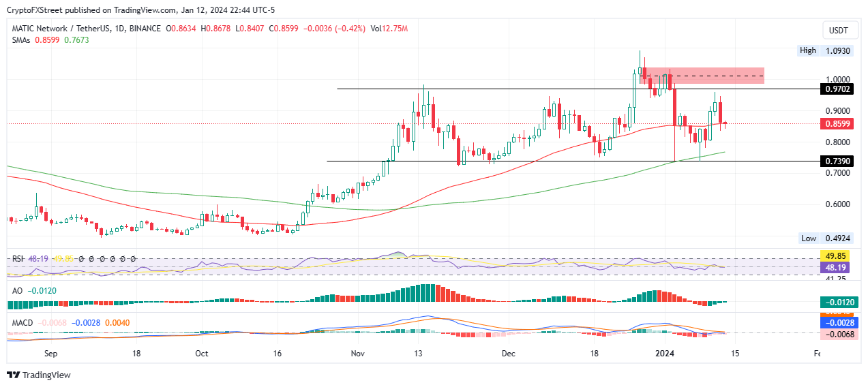Click the TradingView logo icon
The image size is (868, 387).
pos(14,375)
